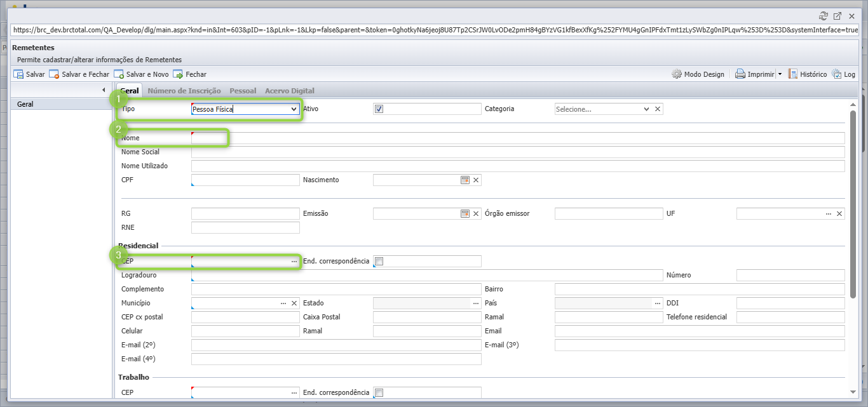Open the Imprimir dropdown arrow

[x=780, y=74]
